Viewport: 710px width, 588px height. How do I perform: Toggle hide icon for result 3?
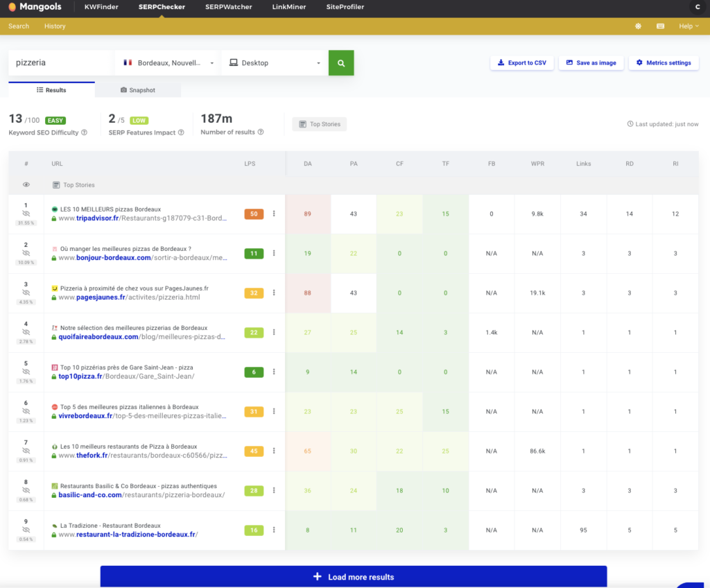pyautogui.click(x=26, y=292)
